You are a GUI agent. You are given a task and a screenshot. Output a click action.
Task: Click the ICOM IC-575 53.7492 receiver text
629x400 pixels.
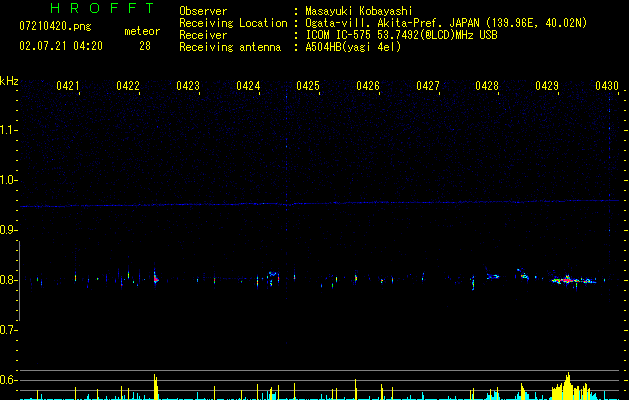point(401,35)
